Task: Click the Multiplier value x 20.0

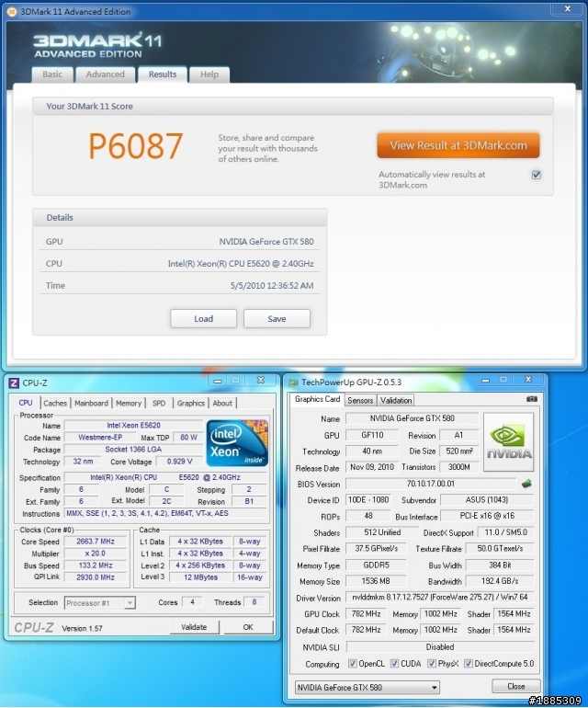Action: (x=96, y=554)
